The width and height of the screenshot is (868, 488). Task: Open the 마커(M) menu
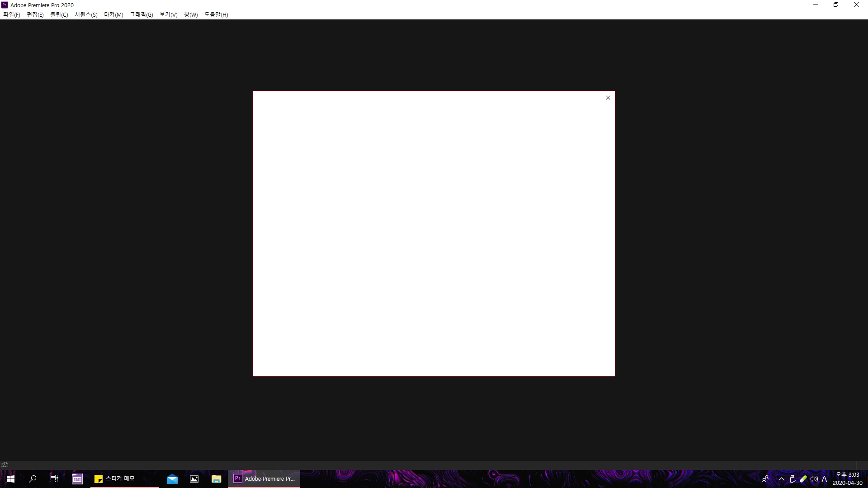113,14
